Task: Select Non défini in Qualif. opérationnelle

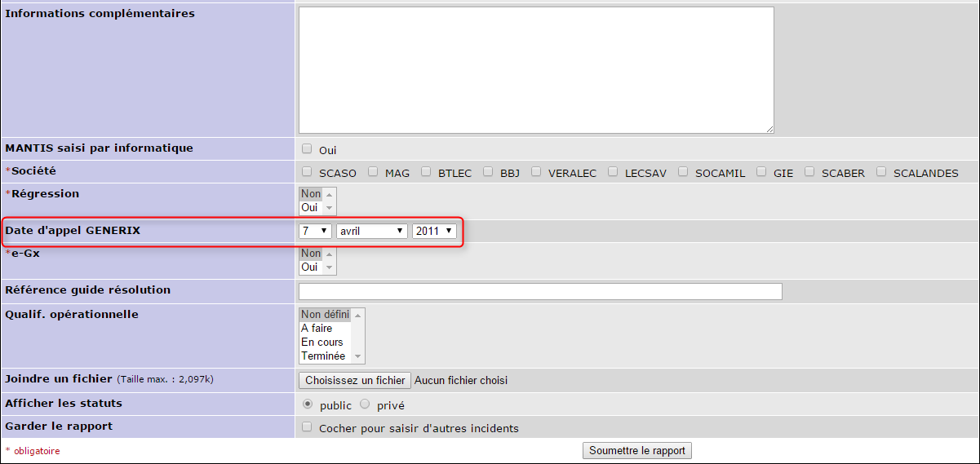Action: tap(325, 315)
